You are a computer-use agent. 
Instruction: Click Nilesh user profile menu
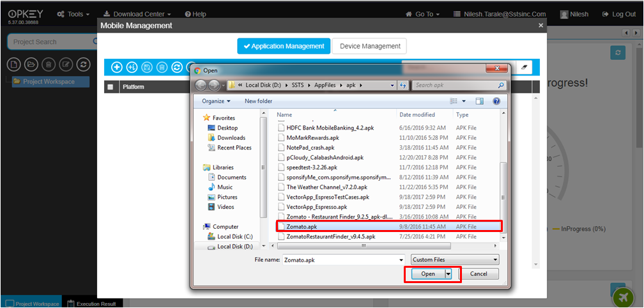[x=574, y=14]
